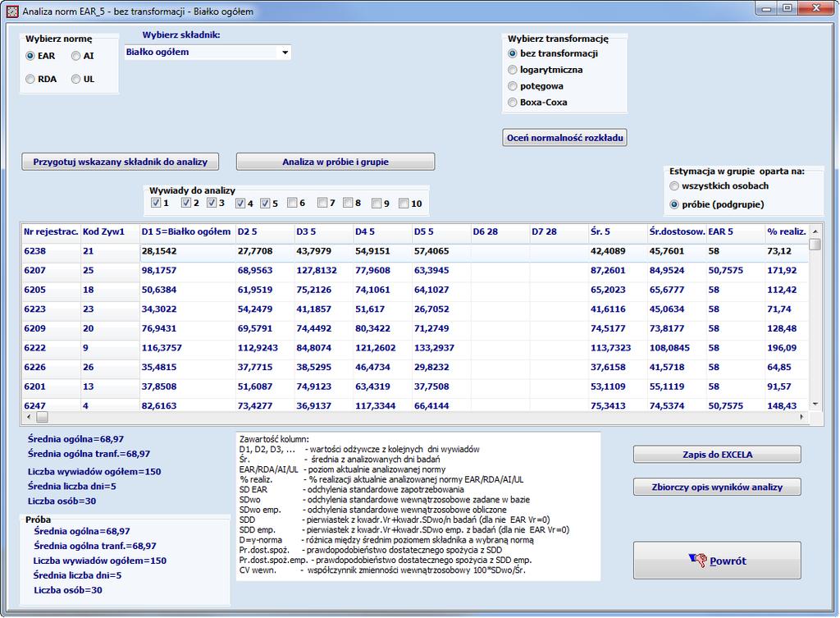This screenshot has height=618, width=840.
Task: Click the vertical scrollbar thumb
Action: coord(815,245)
